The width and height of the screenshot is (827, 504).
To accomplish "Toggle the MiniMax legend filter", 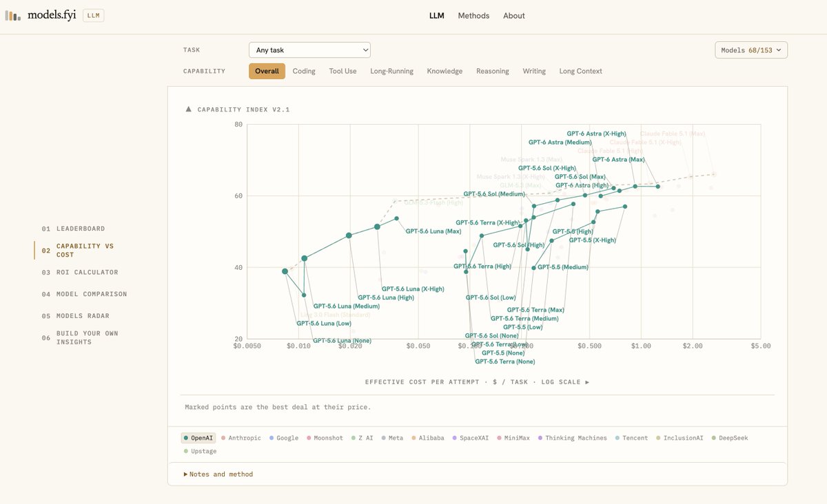I will click(x=514, y=438).
